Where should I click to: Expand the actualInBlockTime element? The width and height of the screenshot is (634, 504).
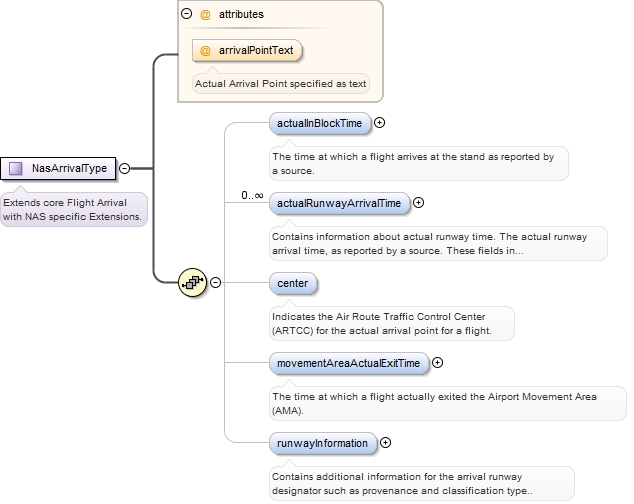tap(380, 123)
